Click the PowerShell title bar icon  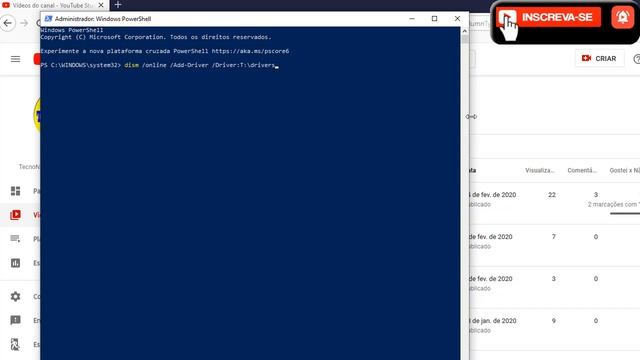point(48,19)
